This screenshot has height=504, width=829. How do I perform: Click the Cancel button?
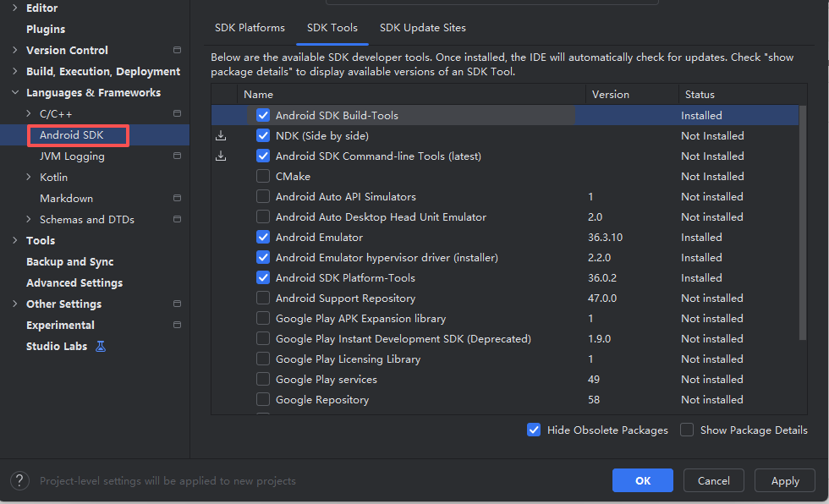tap(714, 481)
